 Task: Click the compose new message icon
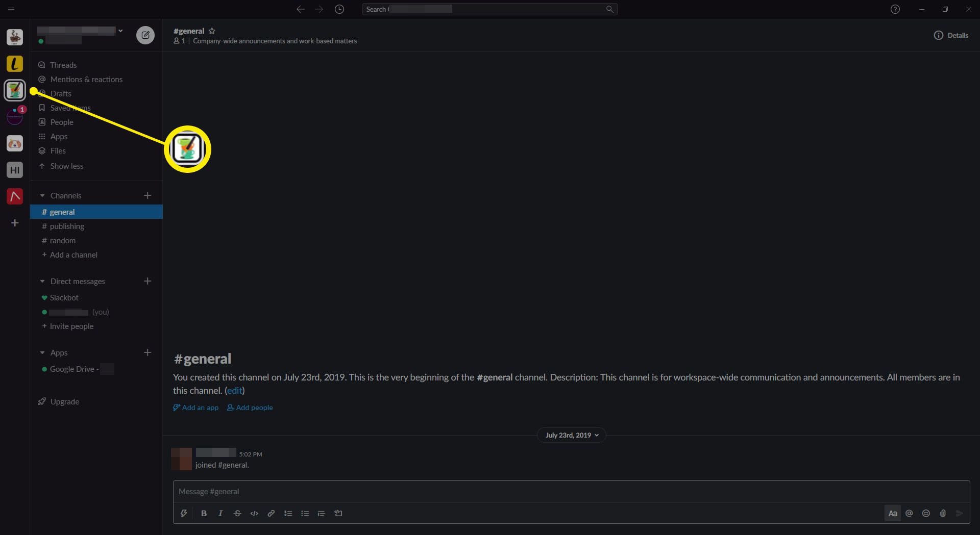145,35
